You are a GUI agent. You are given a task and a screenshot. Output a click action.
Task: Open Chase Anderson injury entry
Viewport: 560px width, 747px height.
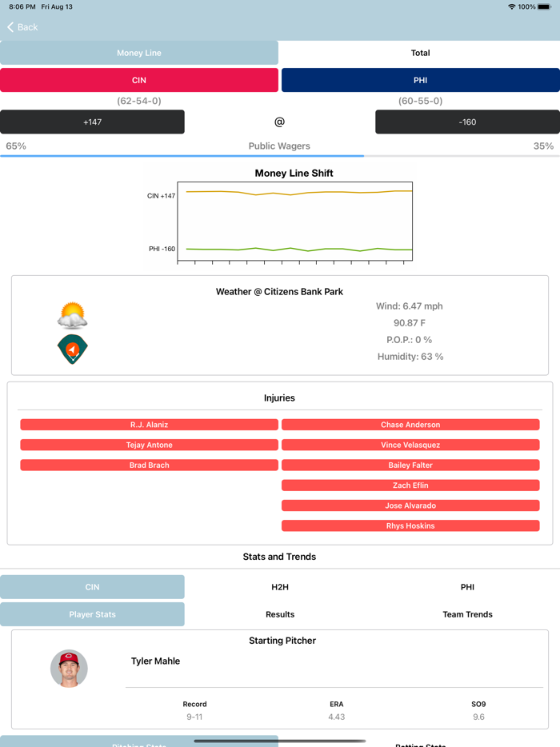(x=410, y=425)
